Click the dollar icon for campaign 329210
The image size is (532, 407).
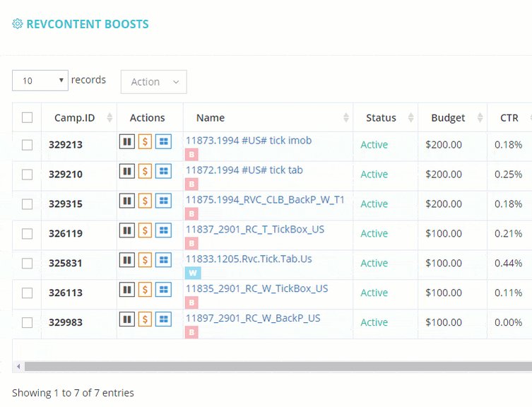coord(145,171)
